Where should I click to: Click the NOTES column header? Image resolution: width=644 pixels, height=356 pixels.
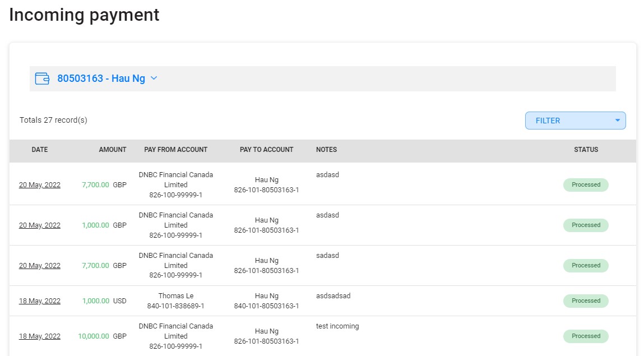tap(326, 150)
